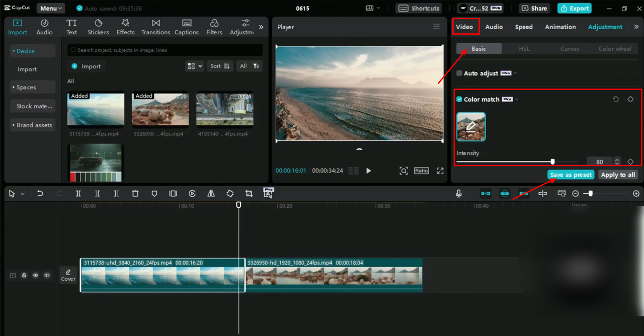Switch to the Speed tab
644x336 pixels.
click(524, 27)
